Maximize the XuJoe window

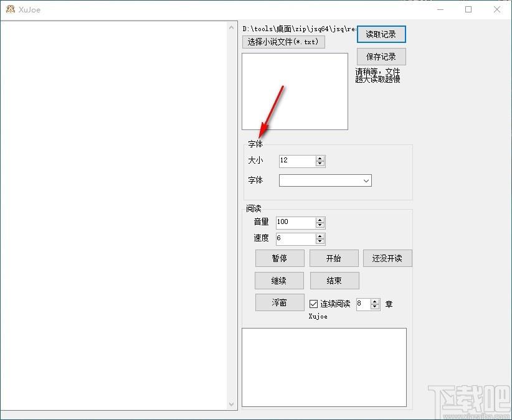coord(468,9)
